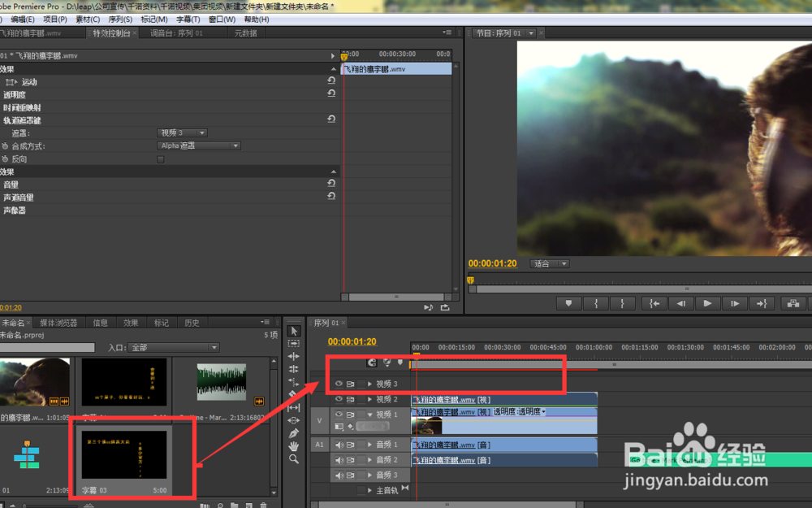Viewport: 812px width, 508px height.
Task: Open 字幕(T) menu
Action: click(x=188, y=20)
